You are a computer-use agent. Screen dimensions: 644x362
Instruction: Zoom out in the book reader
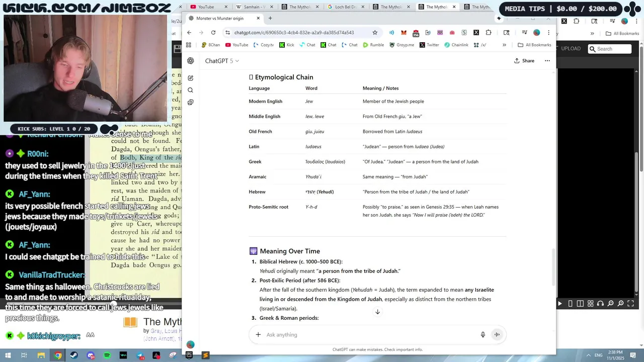point(610,304)
